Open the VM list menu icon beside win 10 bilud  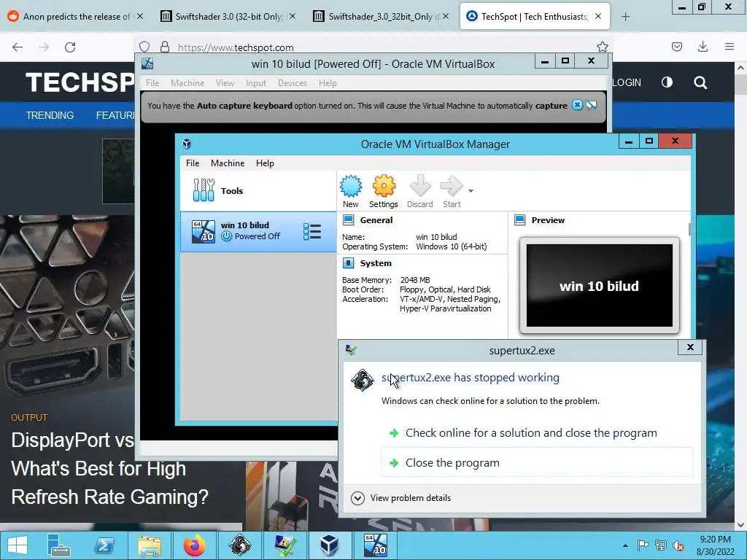coord(312,231)
